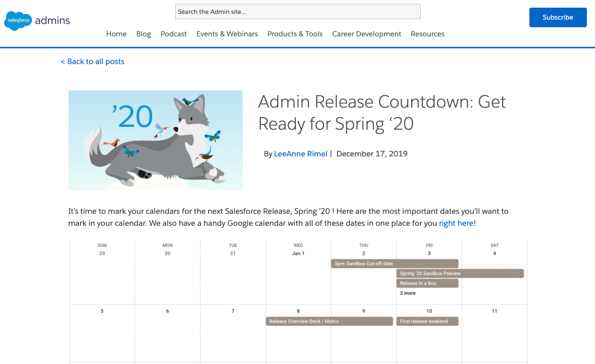Select Release Overview Deck / Matrix event
This screenshot has height=364, width=595.
point(329,321)
